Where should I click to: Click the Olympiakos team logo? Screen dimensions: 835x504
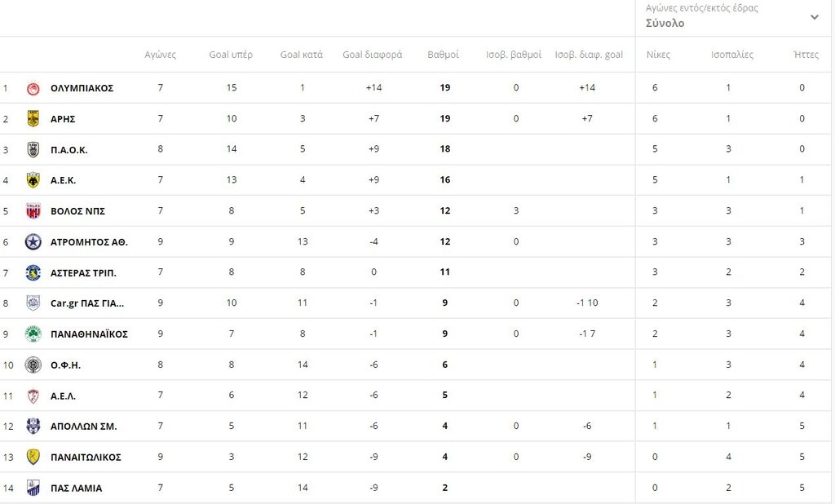click(x=33, y=88)
